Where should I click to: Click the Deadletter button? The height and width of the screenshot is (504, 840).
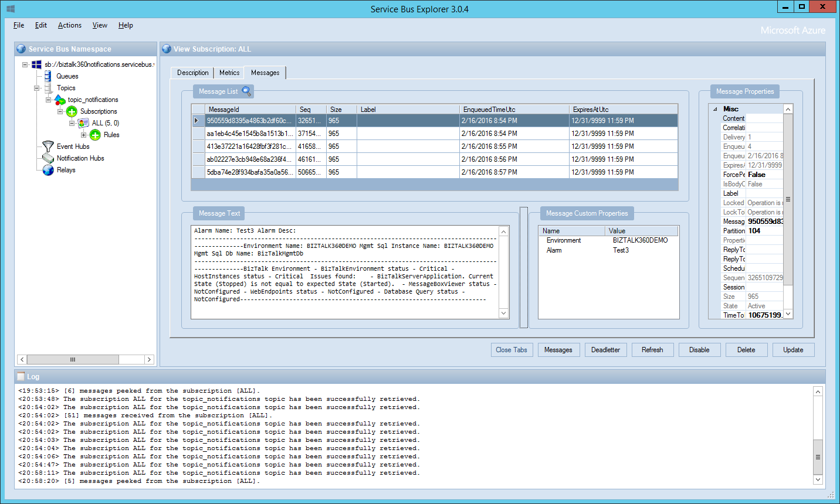pos(605,350)
